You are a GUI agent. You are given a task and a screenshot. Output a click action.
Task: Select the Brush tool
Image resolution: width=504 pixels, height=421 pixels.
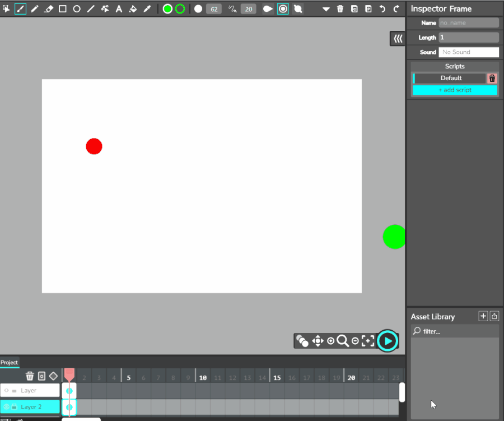(x=20, y=9)
